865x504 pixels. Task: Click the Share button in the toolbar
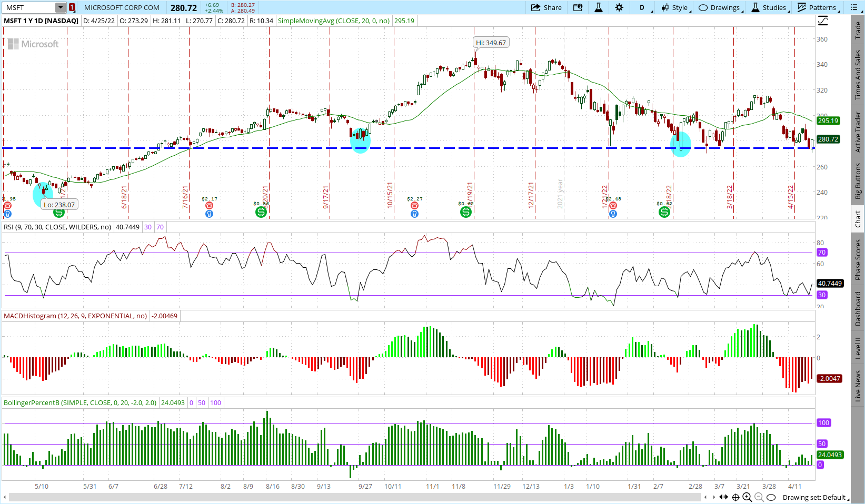546,7
